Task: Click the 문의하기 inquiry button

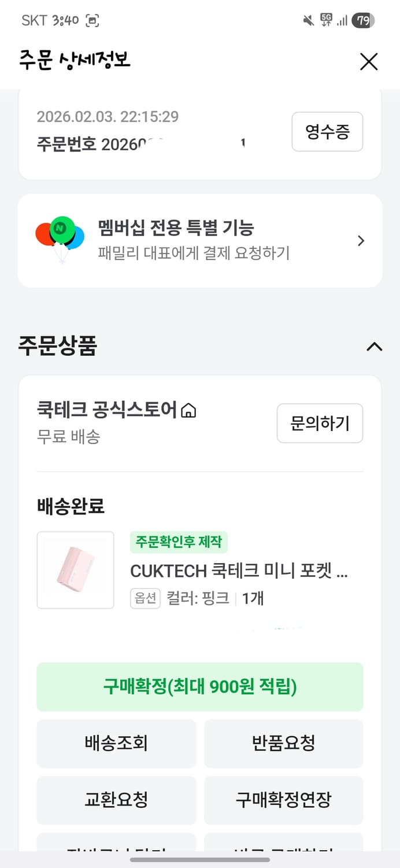Action: coord(320,424)
